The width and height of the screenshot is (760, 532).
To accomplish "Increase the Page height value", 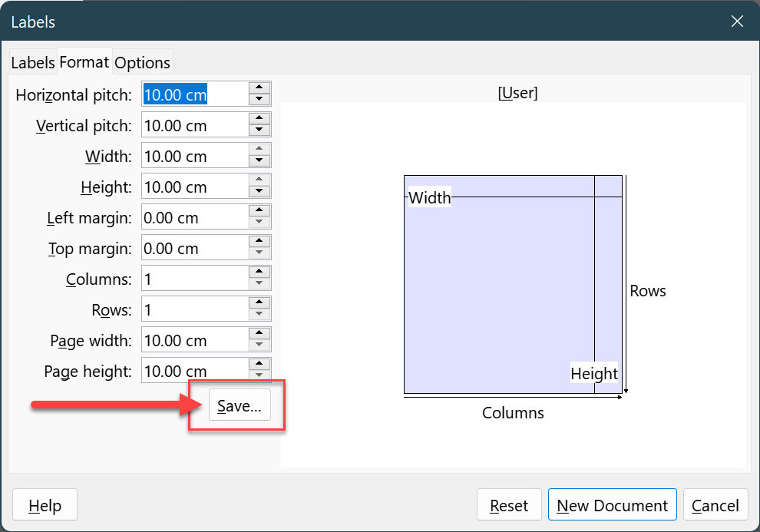I will 259,365.
